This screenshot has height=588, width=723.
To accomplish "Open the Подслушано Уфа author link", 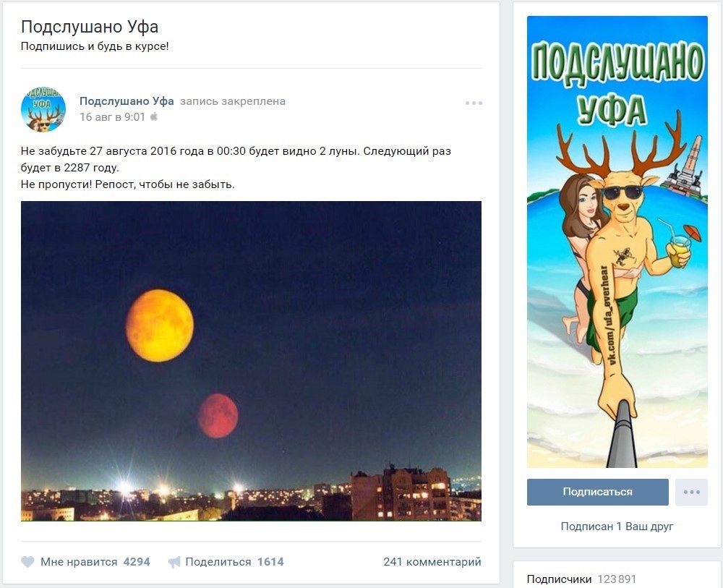I will pos(127,101).
